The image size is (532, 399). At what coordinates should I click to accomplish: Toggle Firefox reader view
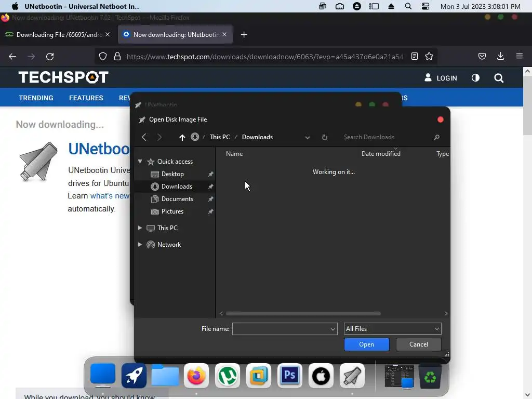click(x=414, y=56)
